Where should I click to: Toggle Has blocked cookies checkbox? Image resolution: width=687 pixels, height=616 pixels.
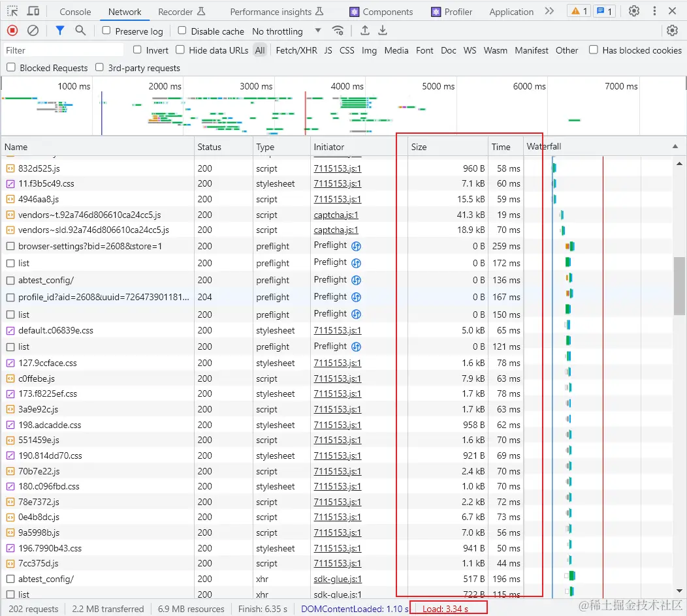(x=593, y=50)
